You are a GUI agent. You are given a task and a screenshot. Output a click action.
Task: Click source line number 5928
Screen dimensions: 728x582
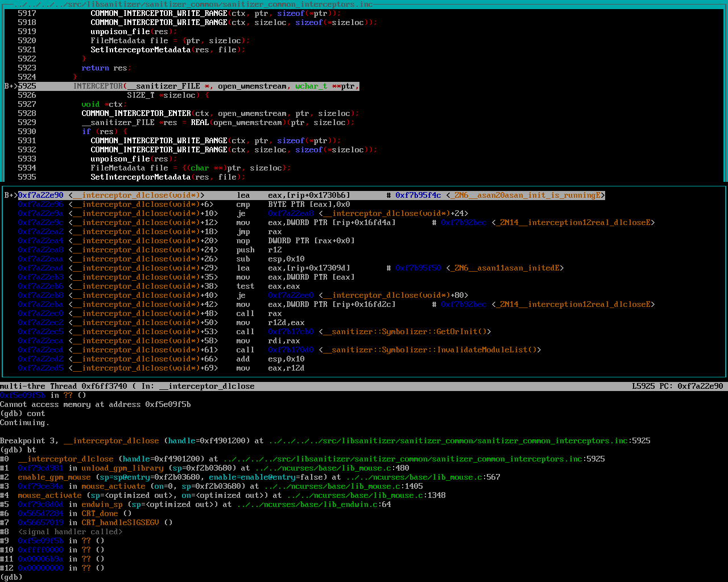click(27, 114)
